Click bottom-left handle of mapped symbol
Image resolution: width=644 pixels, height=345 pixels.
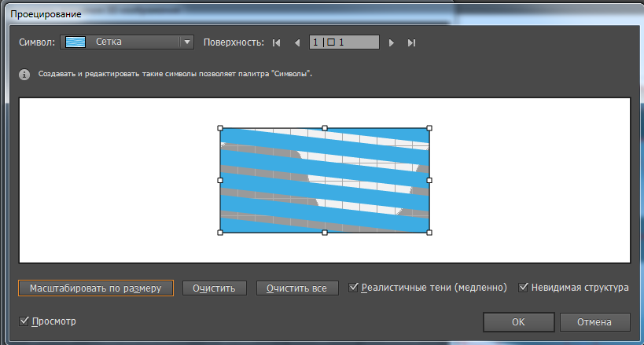tap(220, 233)
